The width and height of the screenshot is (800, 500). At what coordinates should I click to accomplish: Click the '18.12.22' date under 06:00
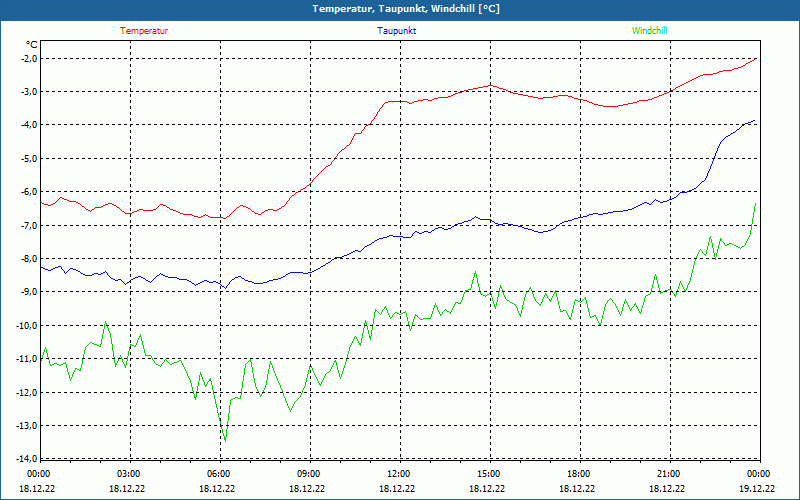click(217, 488)
